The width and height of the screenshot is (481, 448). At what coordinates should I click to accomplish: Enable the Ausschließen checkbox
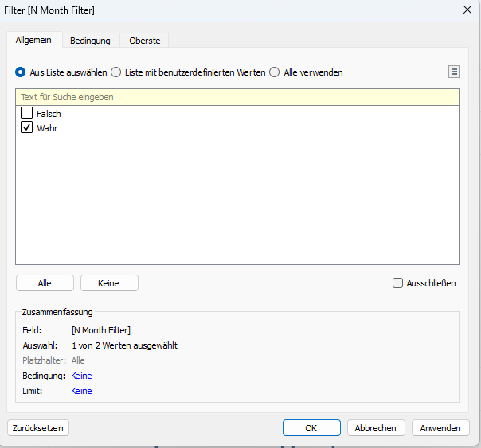pos(397,282)
